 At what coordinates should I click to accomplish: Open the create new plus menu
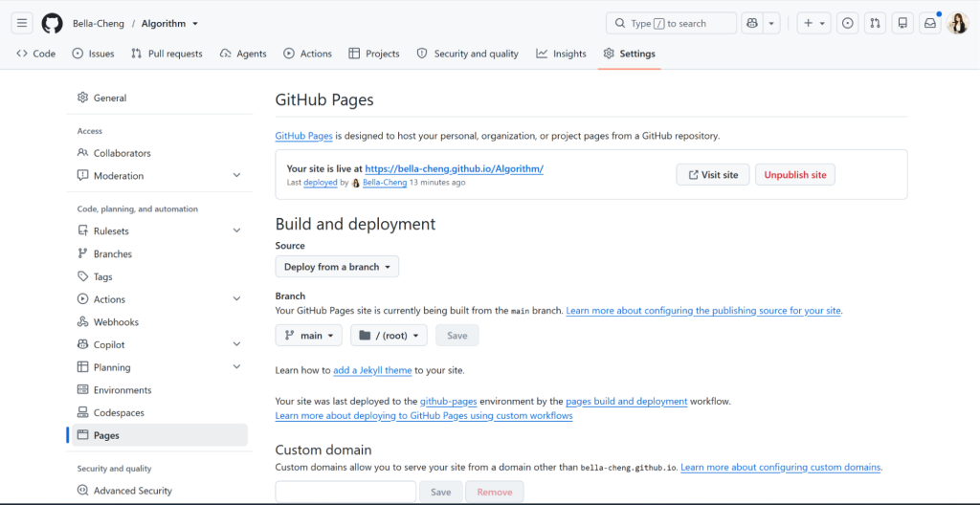813,23
